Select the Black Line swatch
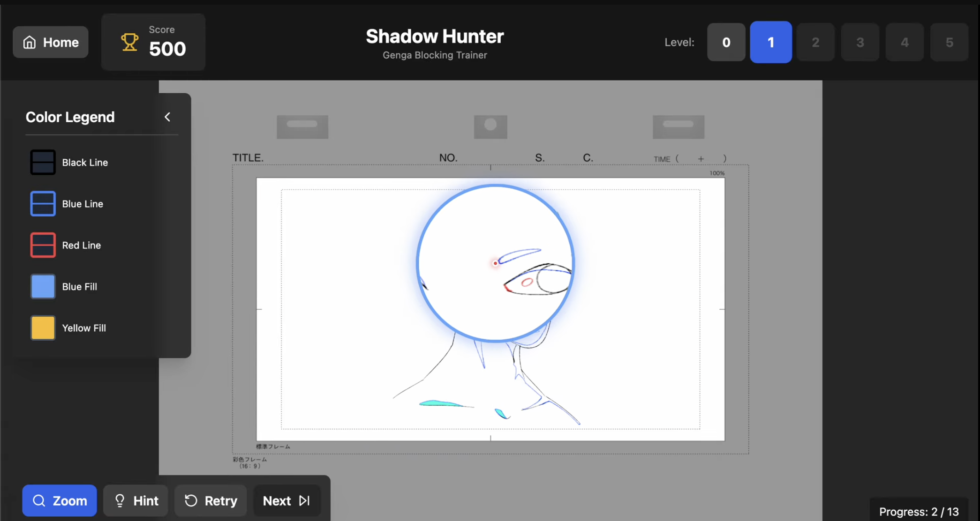This screenshot has height=521, width=980. click(43, 162)
